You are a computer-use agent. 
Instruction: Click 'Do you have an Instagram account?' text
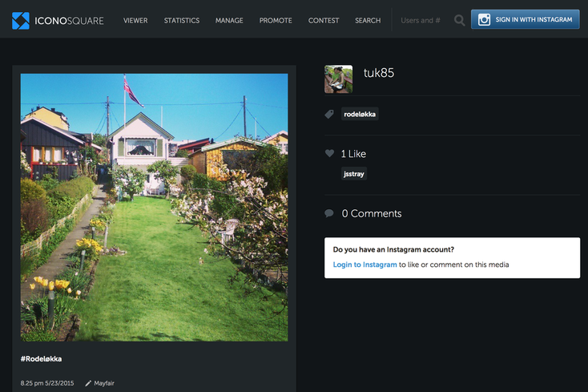pos(393,249)
